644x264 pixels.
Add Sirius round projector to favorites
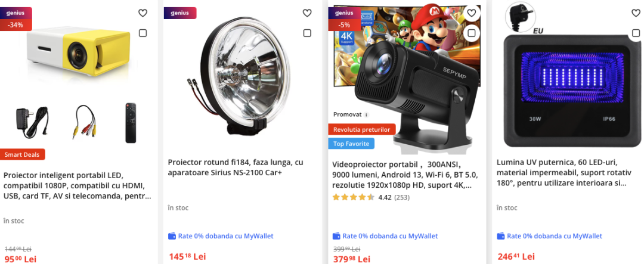tap(307, 13)
